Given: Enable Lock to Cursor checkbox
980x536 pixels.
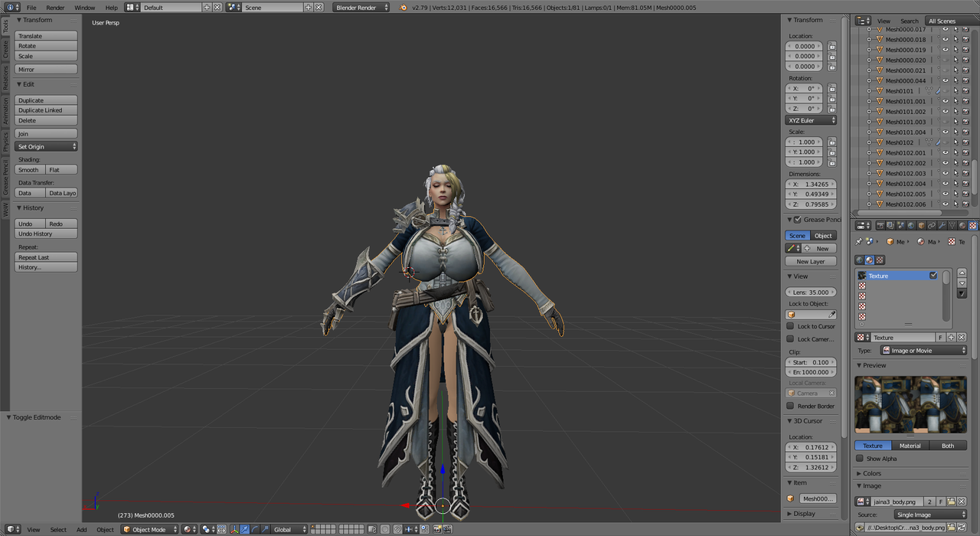Looking at the screenshot, I should (790, 326).
